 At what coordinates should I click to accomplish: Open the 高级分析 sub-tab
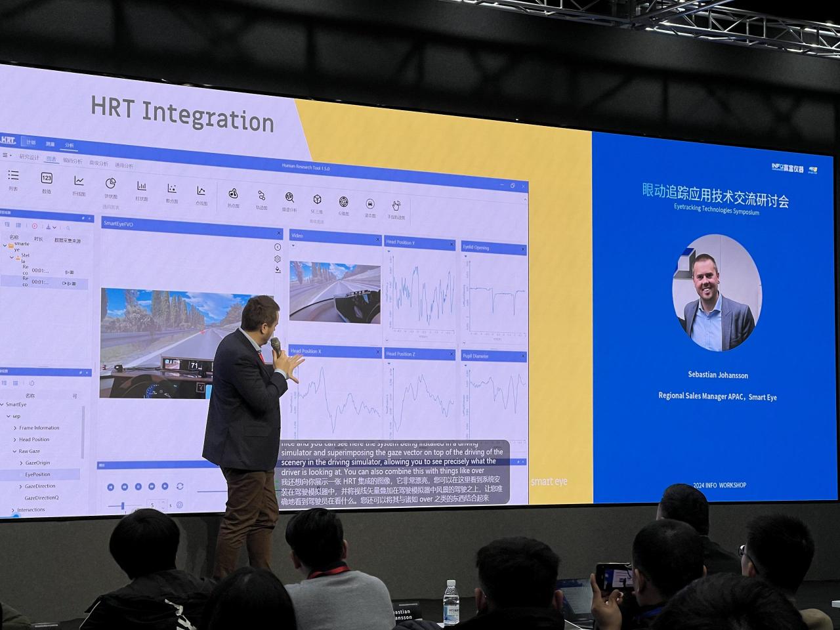click(x=98, y=163)
